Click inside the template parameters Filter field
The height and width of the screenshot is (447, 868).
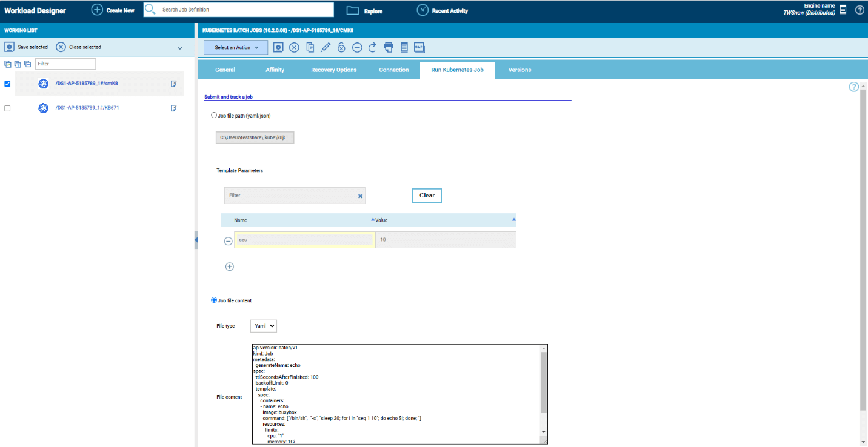pos(285,195)
